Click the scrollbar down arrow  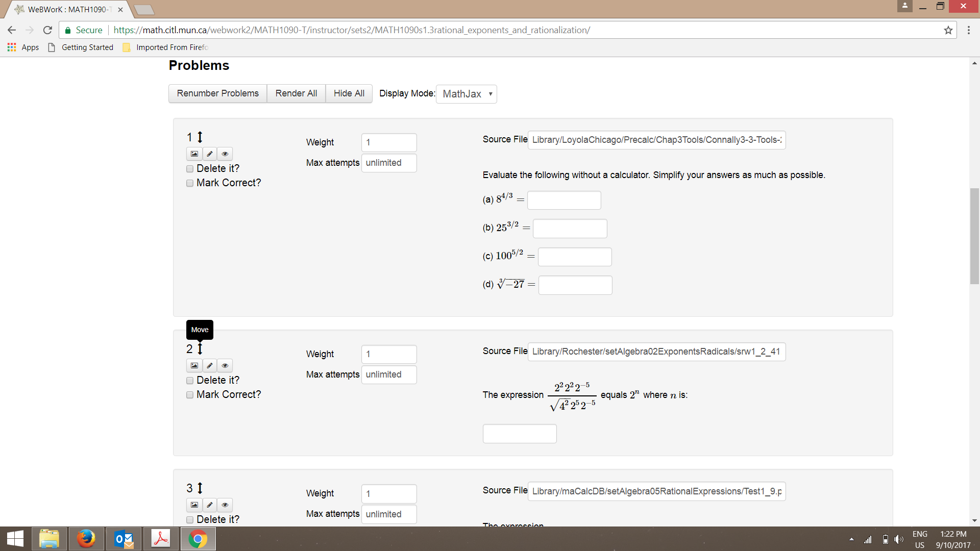coord(974,521)
